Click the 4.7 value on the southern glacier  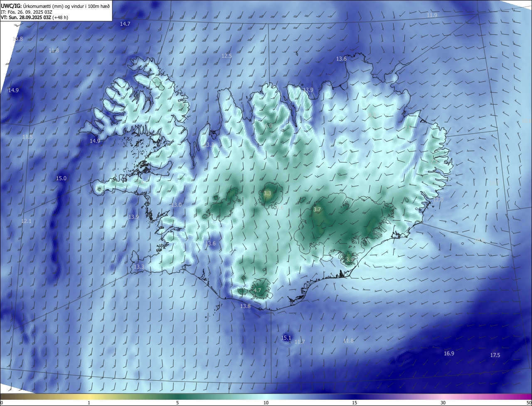[x=257, y=291]
